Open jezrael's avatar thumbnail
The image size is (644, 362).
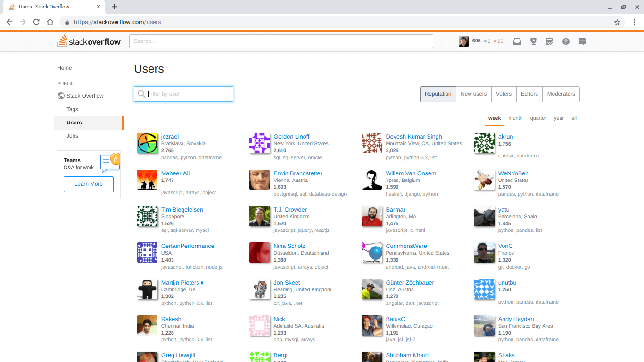coord(147,143)
